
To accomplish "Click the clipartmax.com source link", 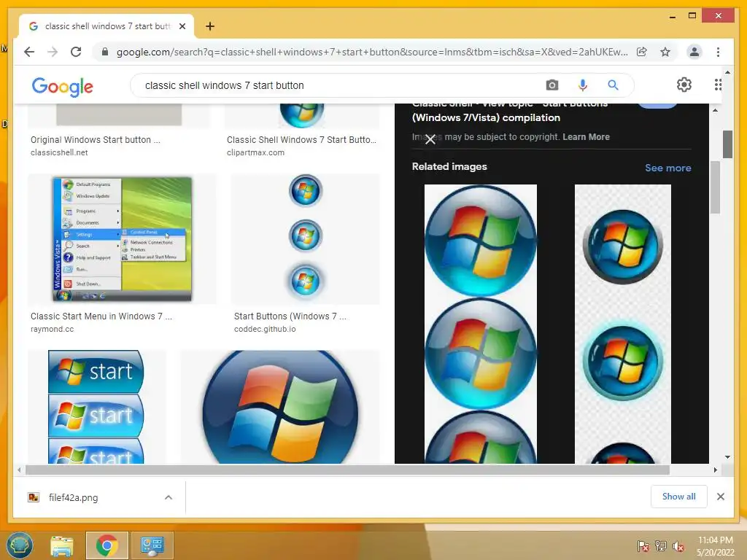I will 255,152.
